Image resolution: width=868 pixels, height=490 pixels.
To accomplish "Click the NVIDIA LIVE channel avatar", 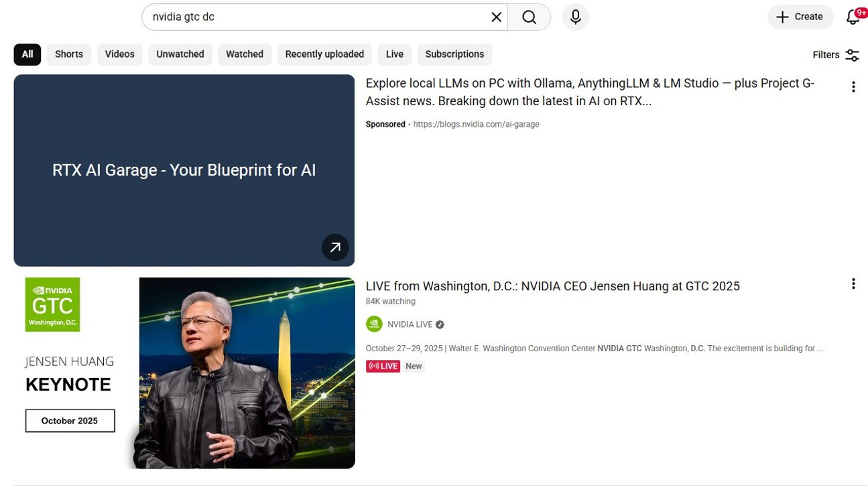I will pyautogui.click(x=374, y=324).
